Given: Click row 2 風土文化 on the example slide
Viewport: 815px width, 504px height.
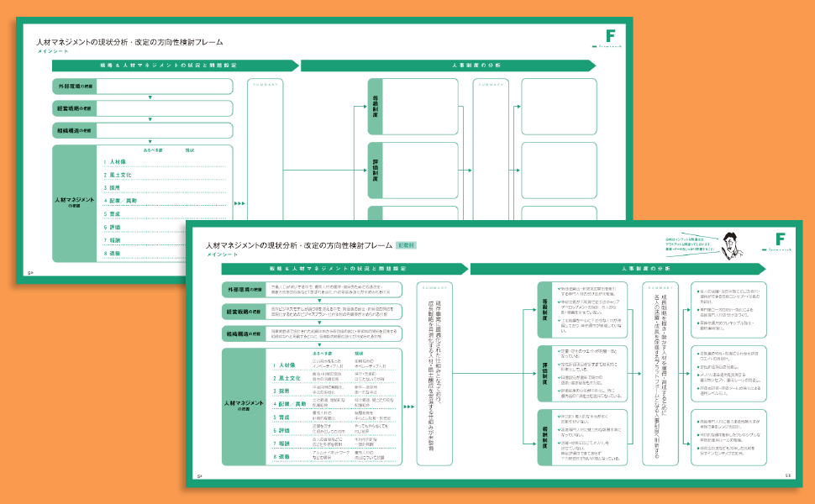Looking at the screenshot, I should point(334,378).
